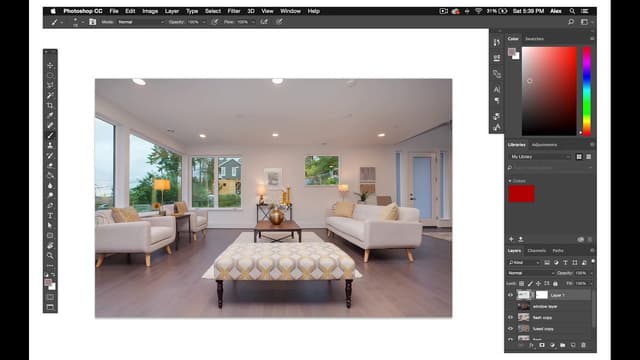Click the Layer 1 mask thumbnail

point(542,295)
